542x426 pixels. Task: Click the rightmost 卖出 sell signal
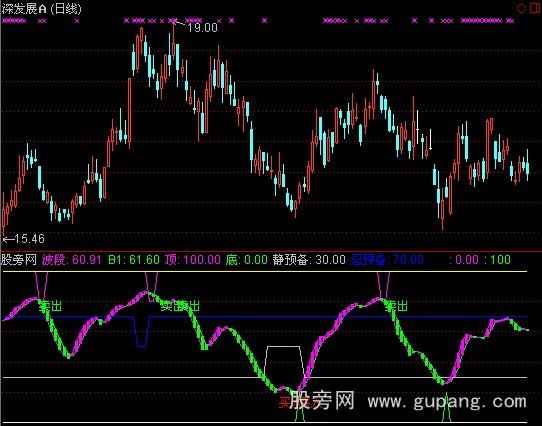pos(396,306)
